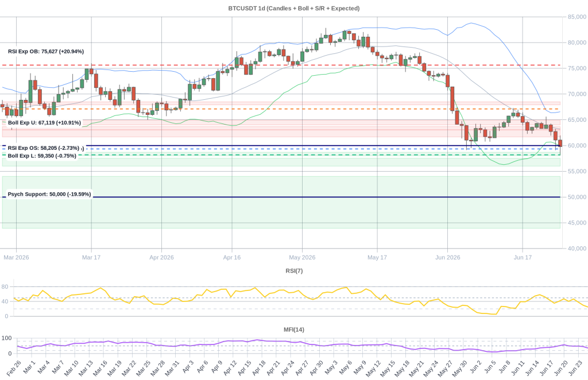
Task: Click the May 17 date axis label
Action: pos(377,258)
